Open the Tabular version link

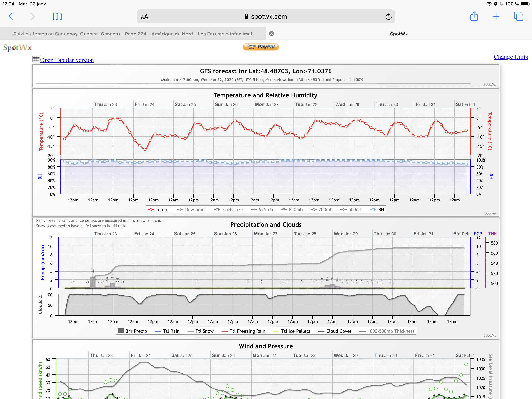67,60
